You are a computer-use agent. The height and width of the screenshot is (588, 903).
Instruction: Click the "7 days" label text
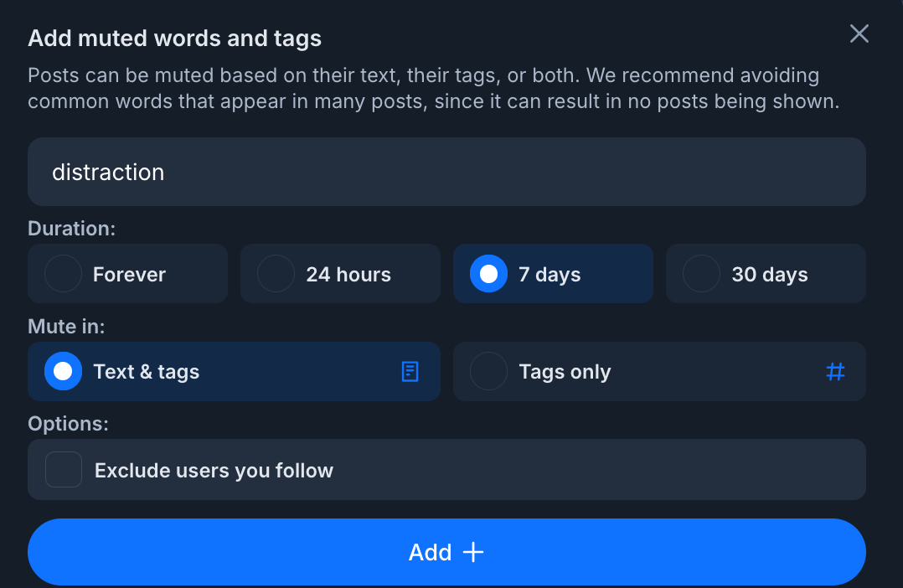click(x=550, y=275)
